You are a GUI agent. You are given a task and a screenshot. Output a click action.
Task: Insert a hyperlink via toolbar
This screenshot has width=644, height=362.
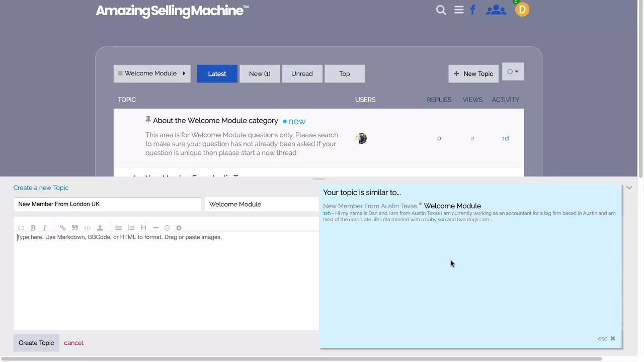tap(63, 228)
